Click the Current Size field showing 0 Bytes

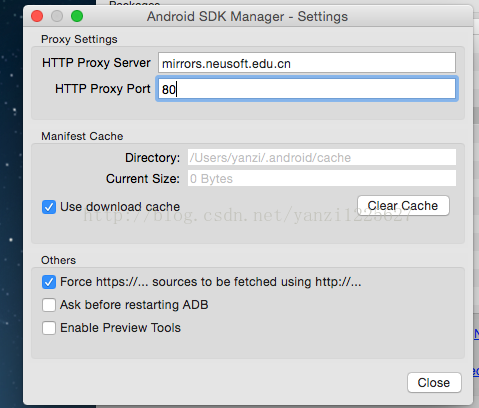tap(322, 178)
